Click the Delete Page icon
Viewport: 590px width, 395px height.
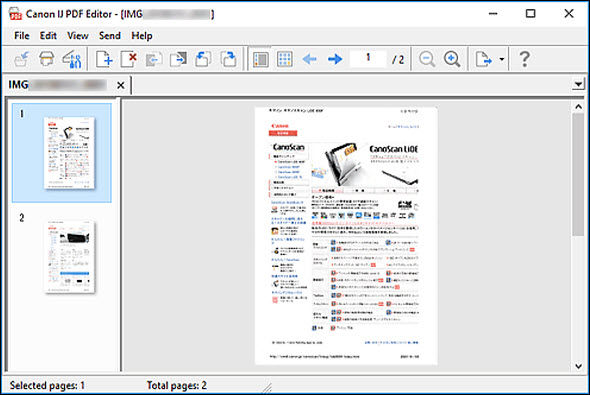(129, 59)
